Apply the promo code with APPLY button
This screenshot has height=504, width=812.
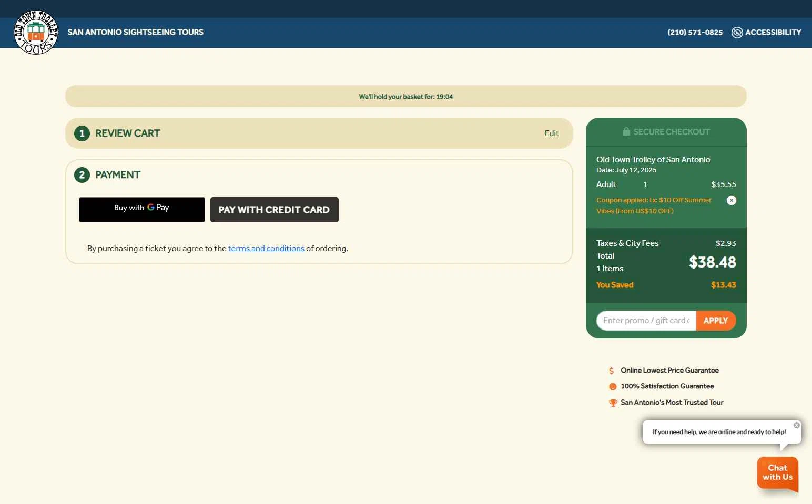[x=716, y=321]
